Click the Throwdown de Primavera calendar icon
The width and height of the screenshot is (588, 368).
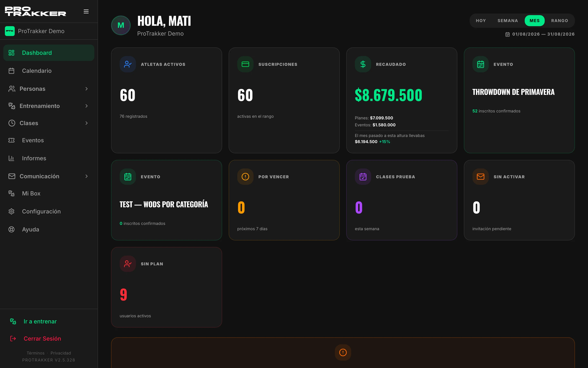[481, 64]
